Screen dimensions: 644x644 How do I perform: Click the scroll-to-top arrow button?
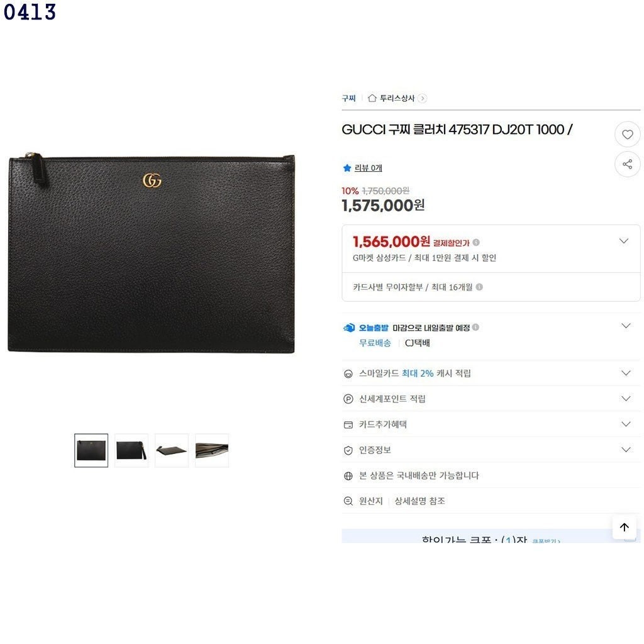(x=625, y=527)
